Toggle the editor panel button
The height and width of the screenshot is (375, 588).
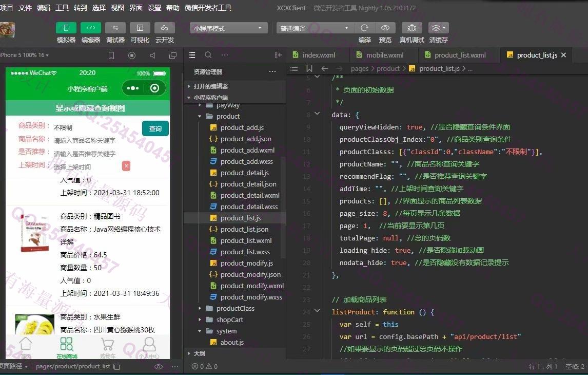coord(91,28)
